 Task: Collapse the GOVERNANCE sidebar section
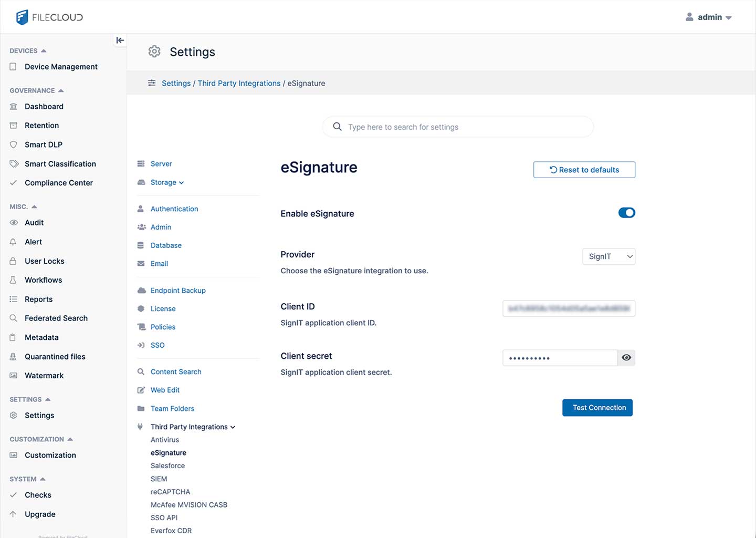pos(61,91)
